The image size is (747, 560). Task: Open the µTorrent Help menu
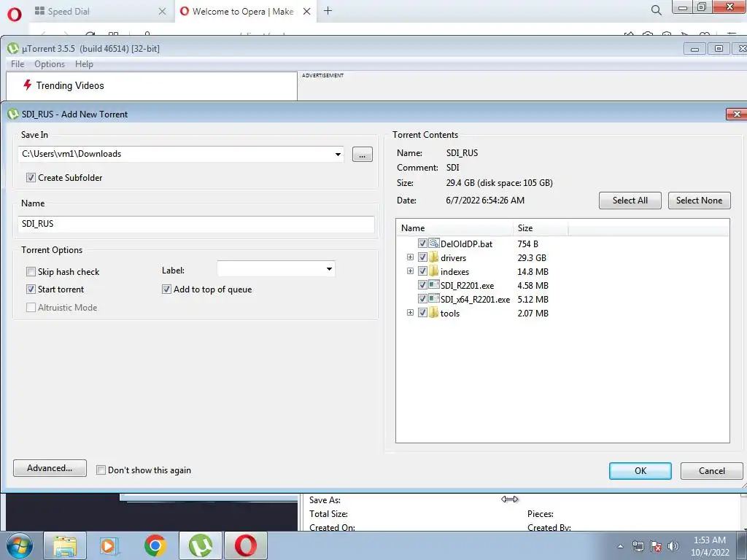tap(84, 64)
